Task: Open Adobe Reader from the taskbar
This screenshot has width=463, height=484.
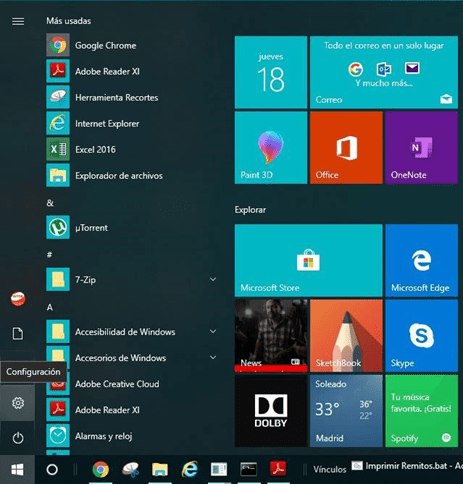Action: click(278, 469)
